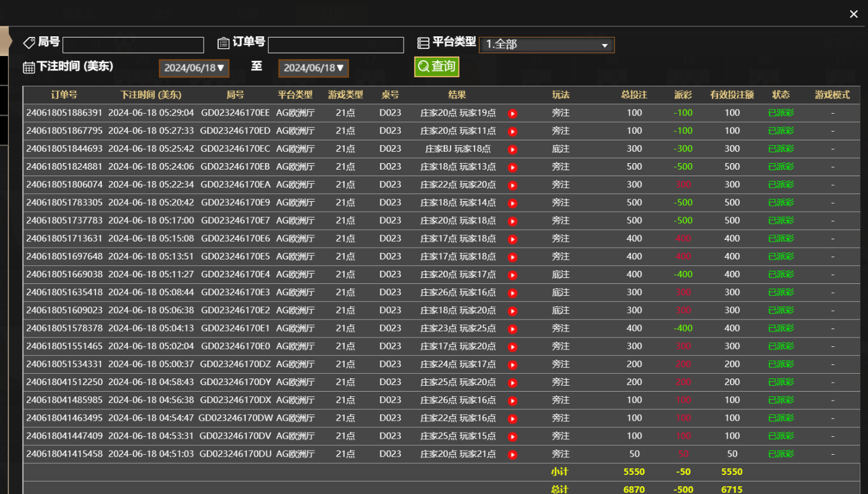Focus the 局号 input field
Screen dimensions: 868x494
pyautogui.click(x=133, y=45)
